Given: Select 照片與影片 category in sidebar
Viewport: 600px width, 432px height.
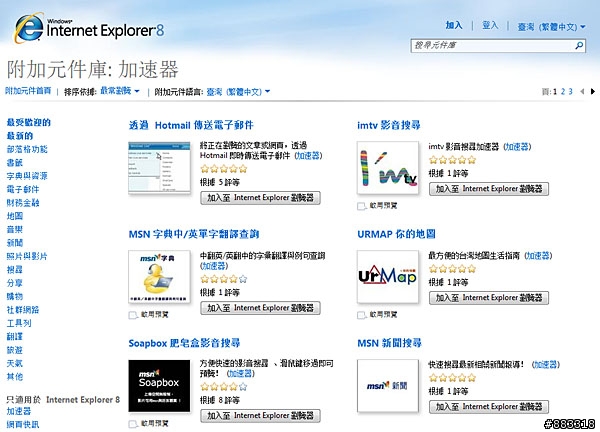Looking at the screenshot, I should pyautogui.click(x=27, y=256).
